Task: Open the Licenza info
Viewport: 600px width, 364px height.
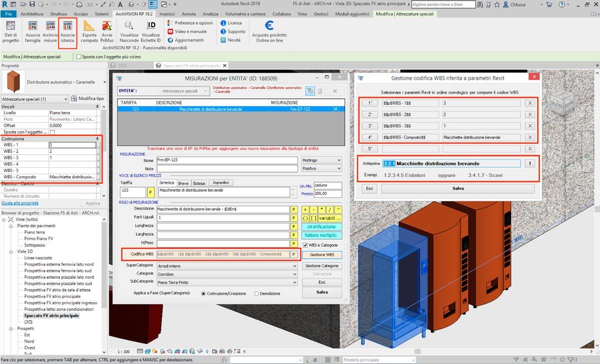Action: [x=231, y=23]
